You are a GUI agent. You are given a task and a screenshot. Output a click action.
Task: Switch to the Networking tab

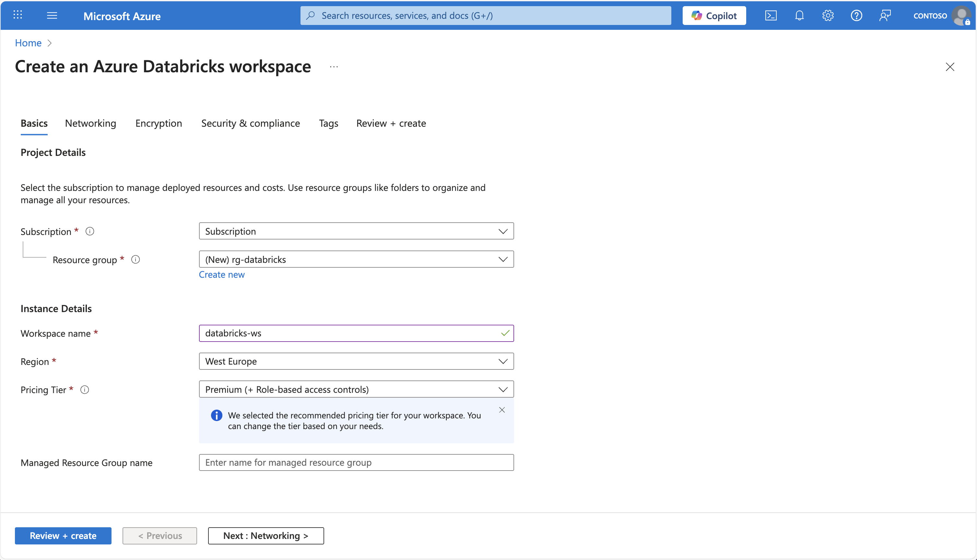coord(90,123)
